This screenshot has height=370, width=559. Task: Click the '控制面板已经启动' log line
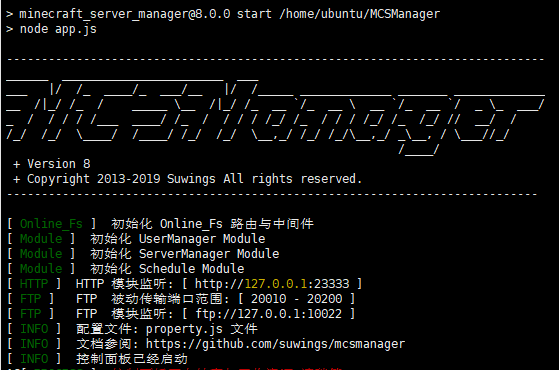pos(132,359)
